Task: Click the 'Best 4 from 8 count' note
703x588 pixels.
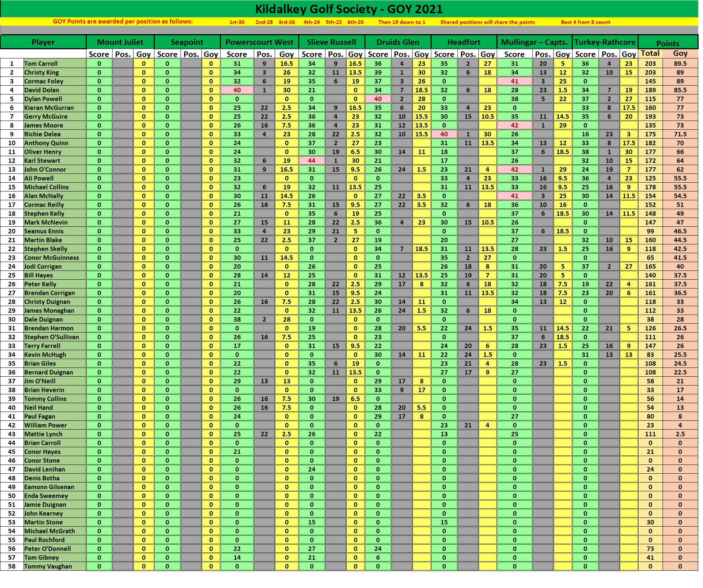Action: (x=585, y=22)
